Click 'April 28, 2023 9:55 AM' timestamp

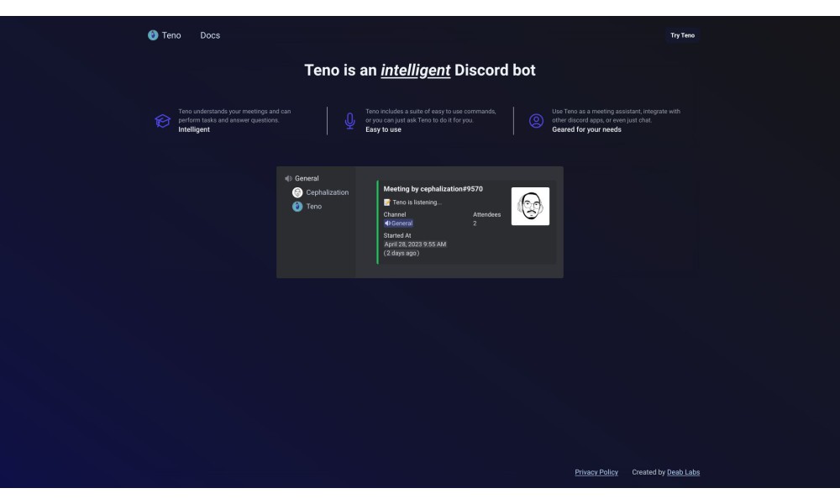(x=415, y=244)
